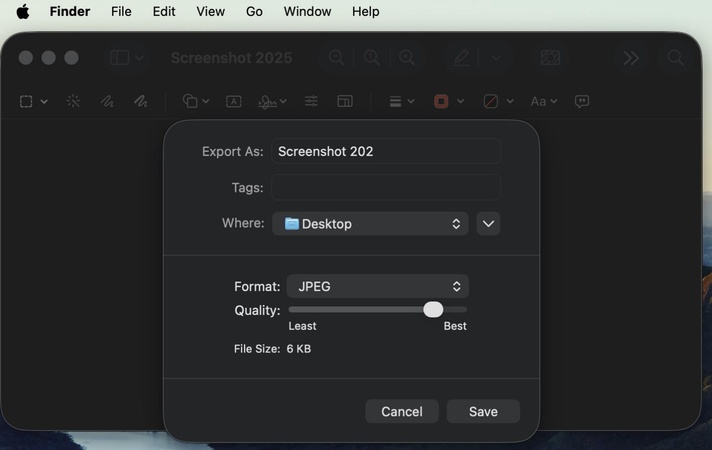
Task: Open the Aa text style menu
Action: point(544,101)
